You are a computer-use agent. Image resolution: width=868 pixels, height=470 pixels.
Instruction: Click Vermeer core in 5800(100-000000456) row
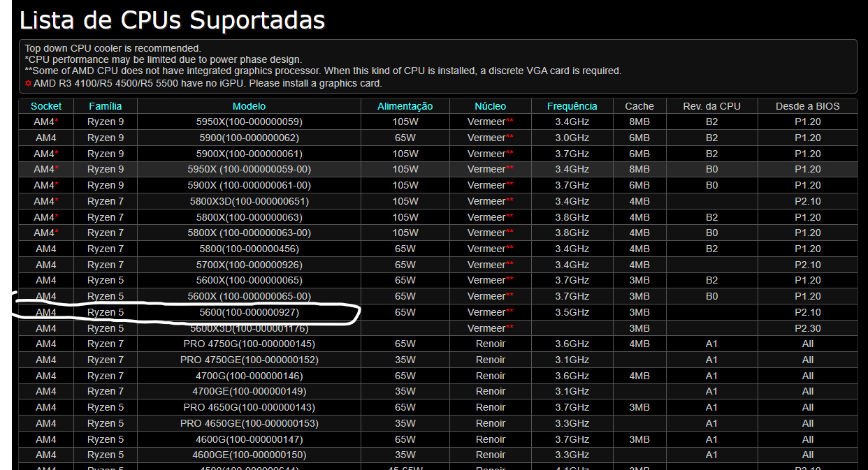pyautogui.click(x=491, y=249)
